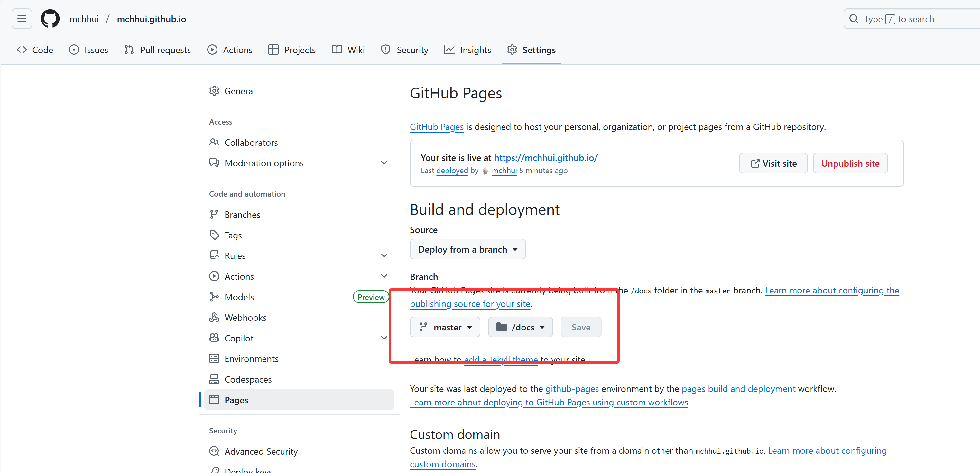The image size is (980, 473).
Task: Expand the Copilot sidebar section
Action: (x=384, y=338)
